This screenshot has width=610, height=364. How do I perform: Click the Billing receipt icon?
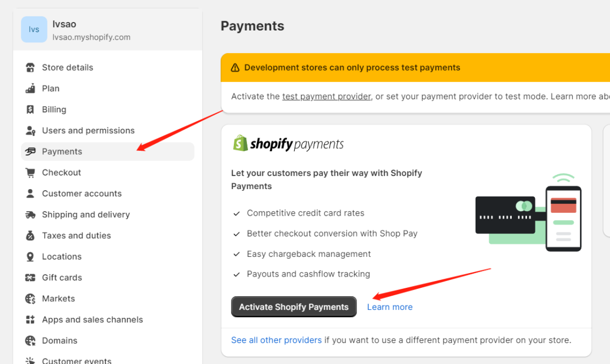(30, 109)
